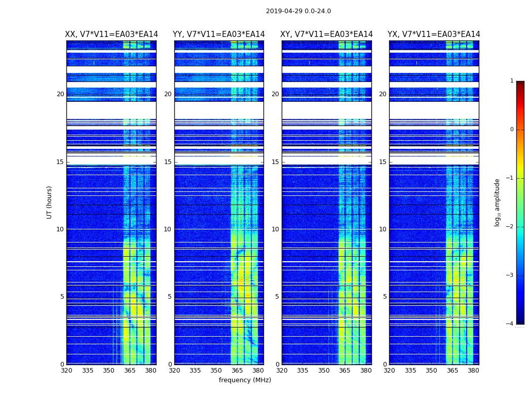Click the 10 hour tick beside XY plot
Viewport: 532px width, 405px height.
pos(275,229)
